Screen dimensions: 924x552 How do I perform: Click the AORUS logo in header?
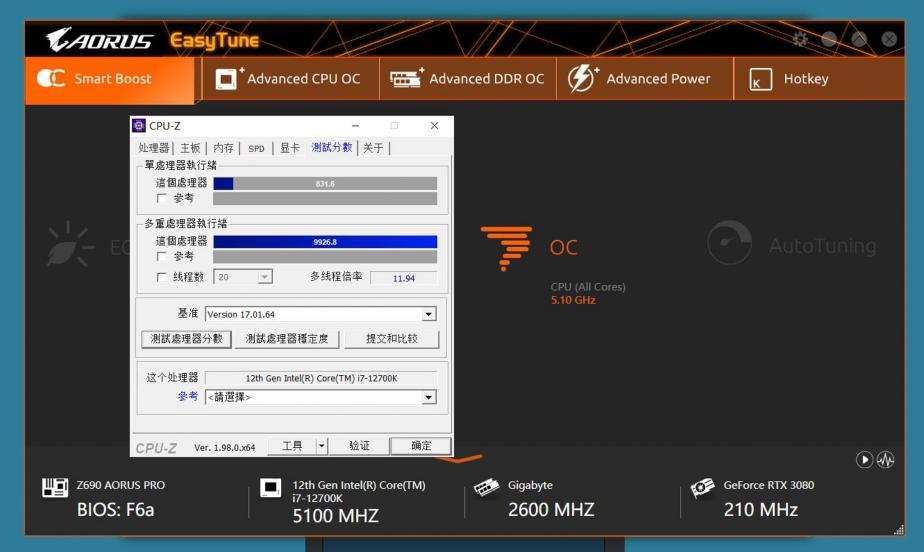[99, 39]
